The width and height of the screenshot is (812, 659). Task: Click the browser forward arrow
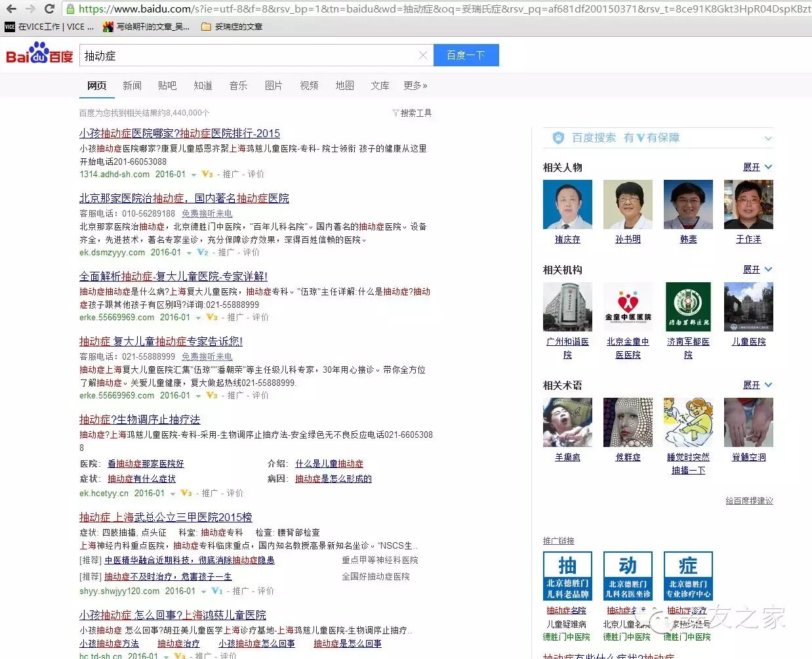(x=30, y=9)
